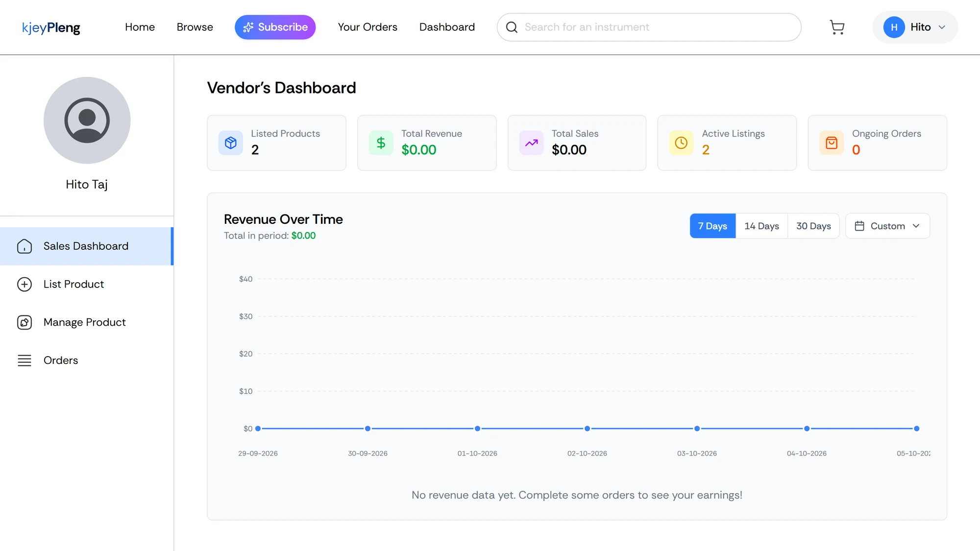This screenshot has height=551, width=980.
Task: Open List Product in sidebar
Action: [x=87, y=285]
